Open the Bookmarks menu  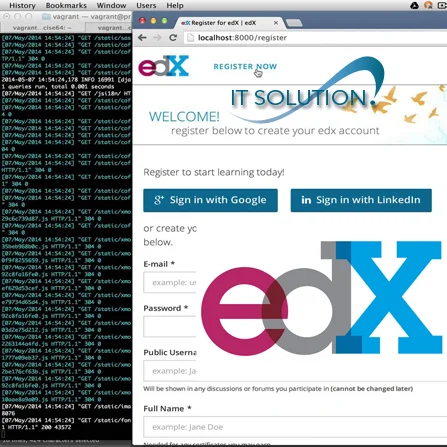click(66, 5)
